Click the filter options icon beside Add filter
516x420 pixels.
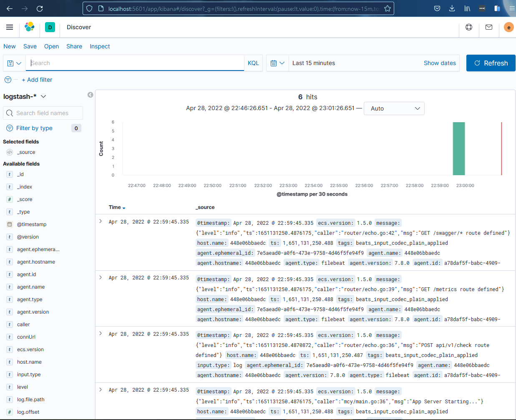(x=8, y=80)
